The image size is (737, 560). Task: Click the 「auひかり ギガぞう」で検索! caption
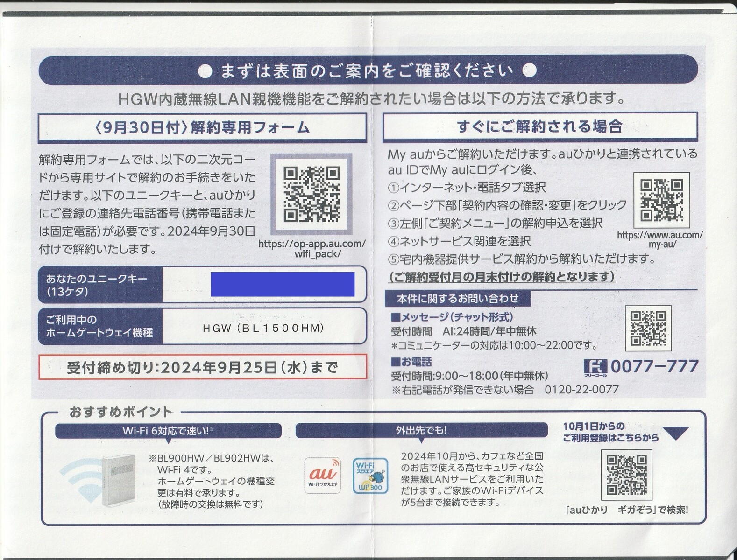626,510
